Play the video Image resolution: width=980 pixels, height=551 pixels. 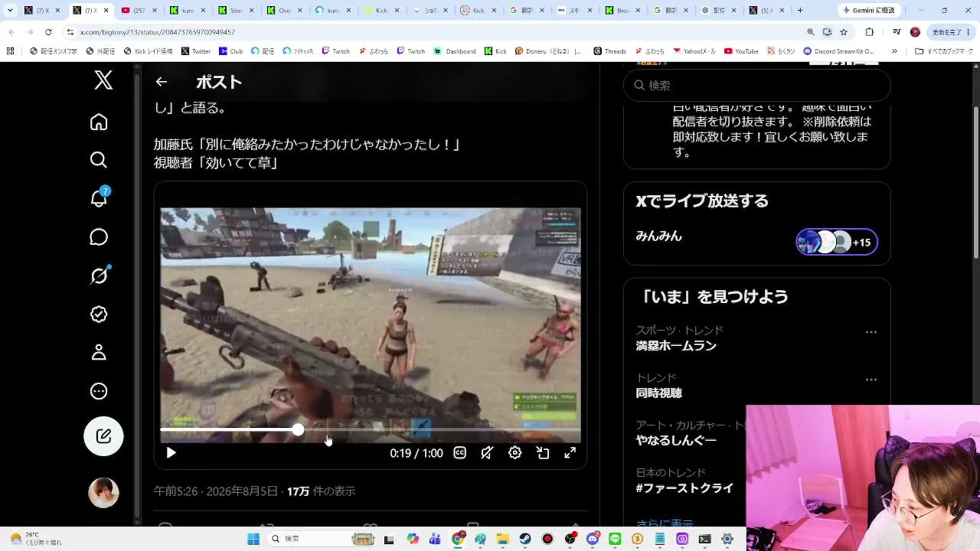pos(171,453)
